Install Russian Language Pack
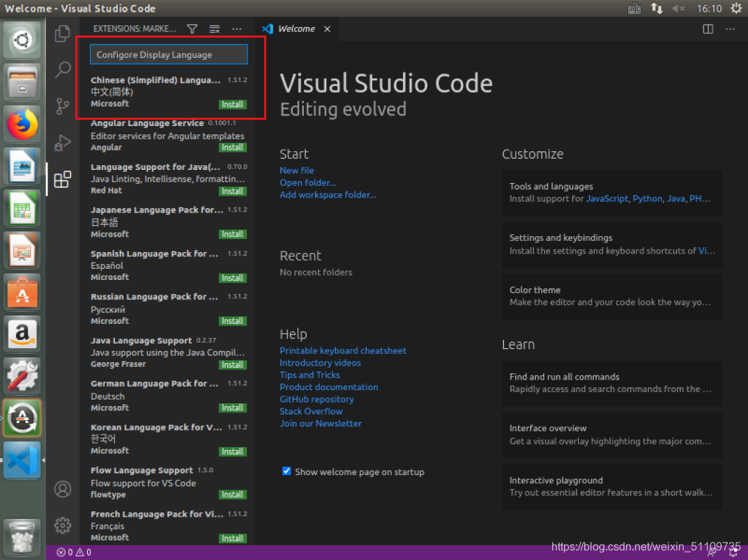Image resolution: width=748 pixels, height=560 pixels. click(232, 321)
